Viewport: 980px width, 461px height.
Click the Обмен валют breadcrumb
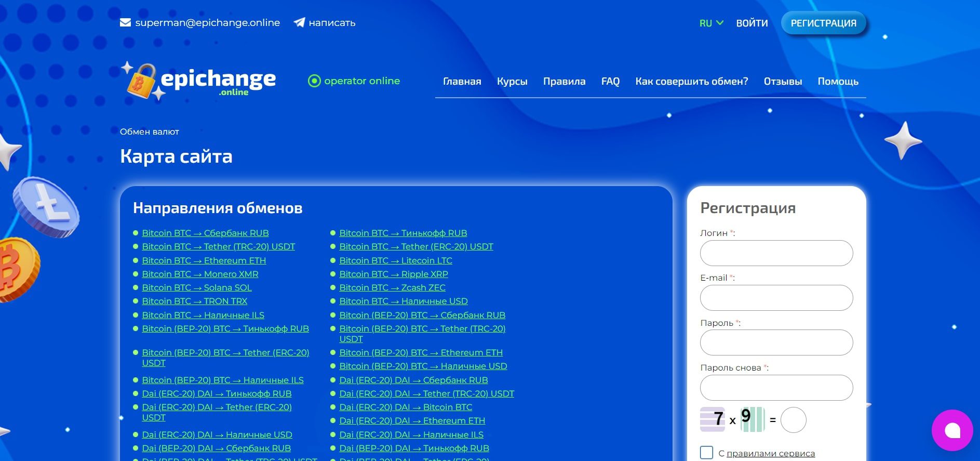tap(149, 131)
